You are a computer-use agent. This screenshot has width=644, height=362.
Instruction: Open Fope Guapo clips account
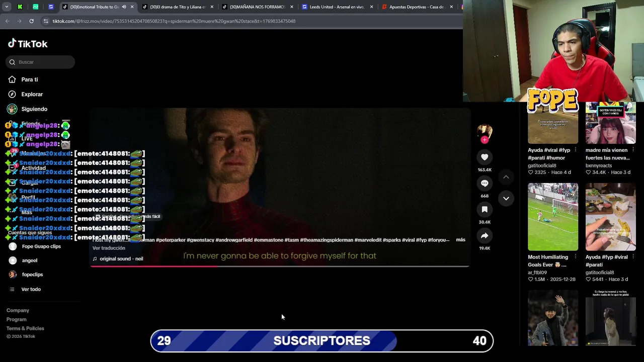coord(41,246)
